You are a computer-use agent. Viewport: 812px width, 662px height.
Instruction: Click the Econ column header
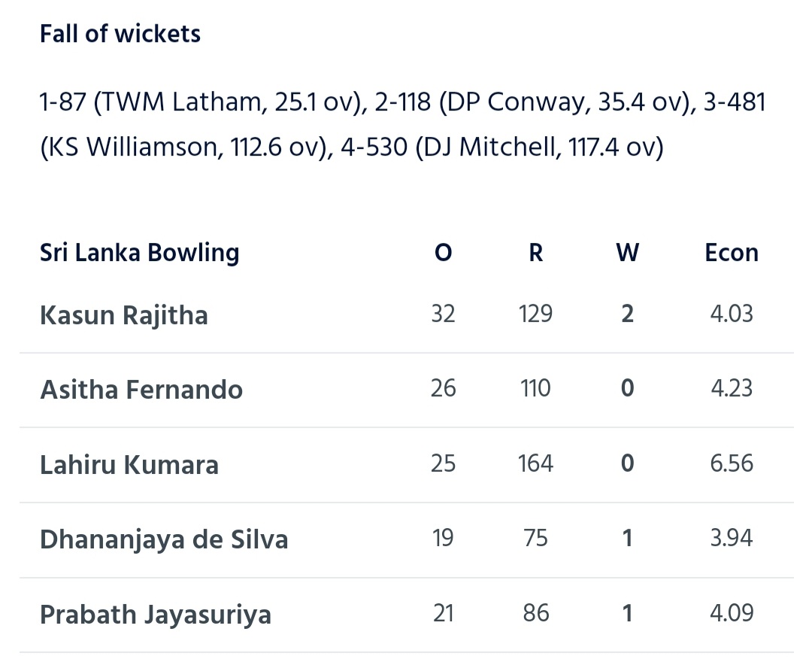732,253
